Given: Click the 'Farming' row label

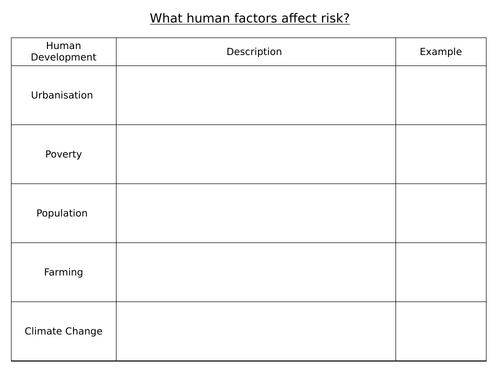Looking at the screenshot, I should coord(64,272).
